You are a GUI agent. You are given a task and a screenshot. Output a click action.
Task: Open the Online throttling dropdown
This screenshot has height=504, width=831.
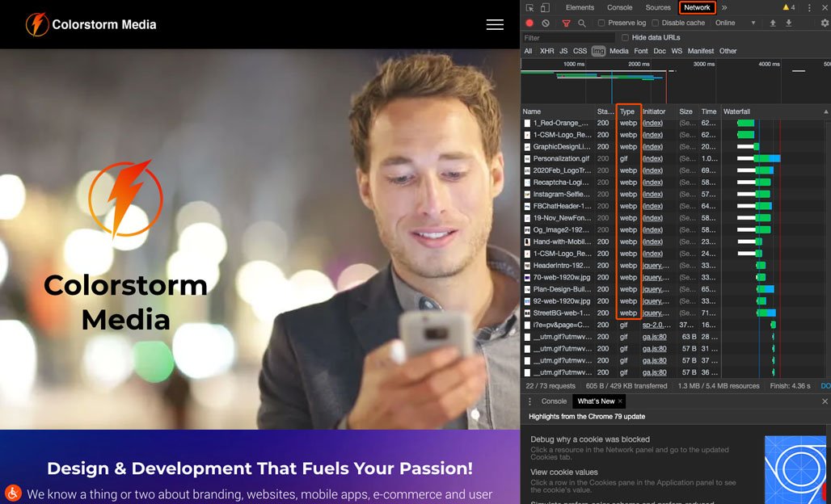click(x=735, y=23)
